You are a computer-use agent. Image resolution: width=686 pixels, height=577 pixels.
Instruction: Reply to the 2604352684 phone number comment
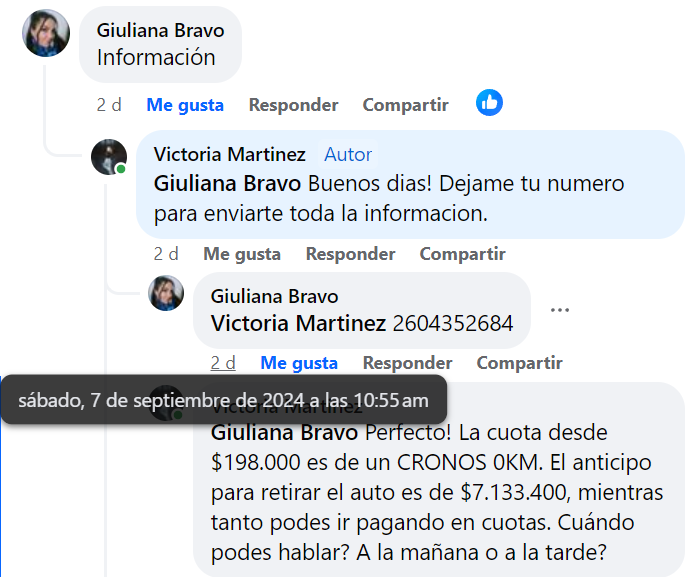click(407, 363)
